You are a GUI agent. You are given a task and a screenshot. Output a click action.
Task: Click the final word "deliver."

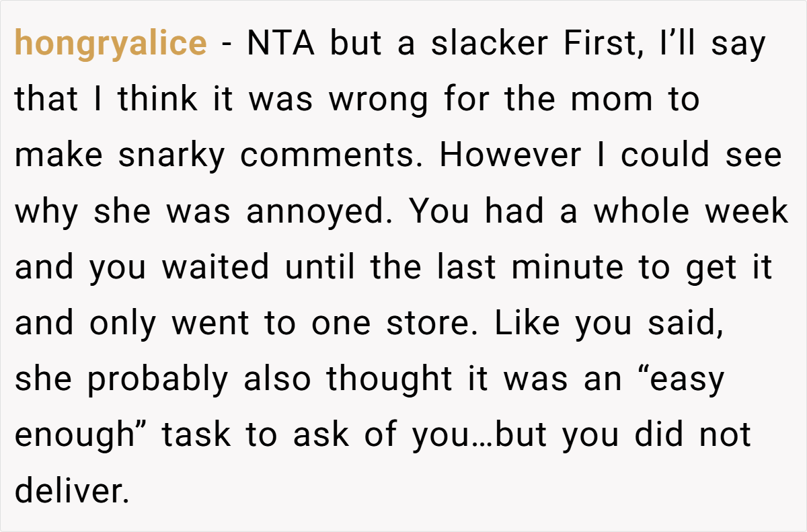pyautogui.click(x=71, y=492)
